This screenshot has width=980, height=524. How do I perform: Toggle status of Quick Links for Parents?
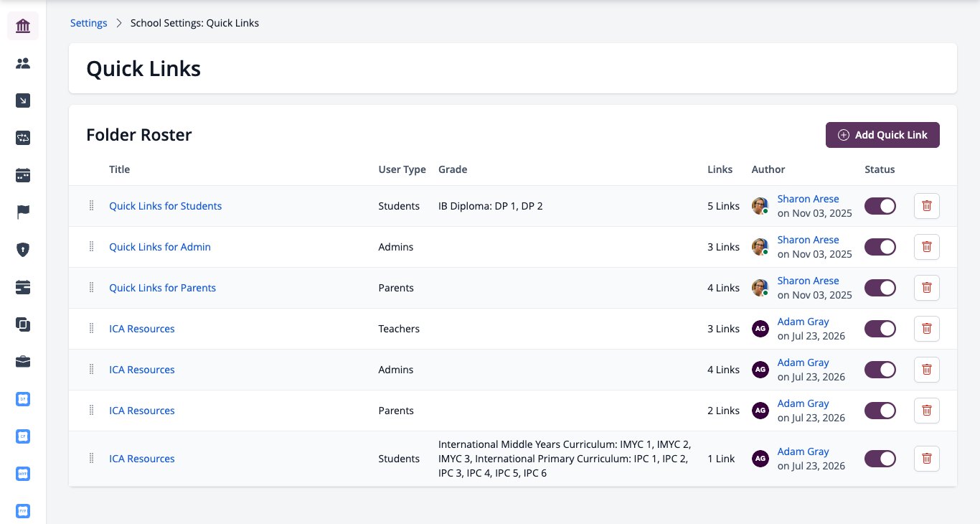(x=880, y=288)
